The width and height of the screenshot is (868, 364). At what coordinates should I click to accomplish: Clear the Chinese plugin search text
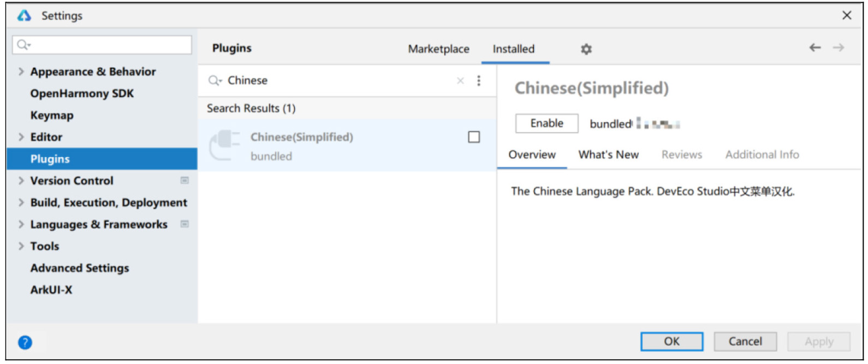tap(460, 81)
